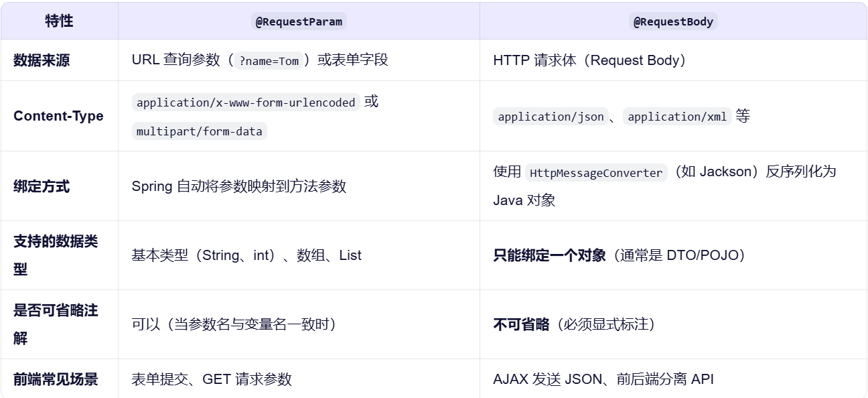The height and width of the screenshot is (398, 868).
Task: Click the HttpMessageConverter code text
Action: tap(596, 173)
